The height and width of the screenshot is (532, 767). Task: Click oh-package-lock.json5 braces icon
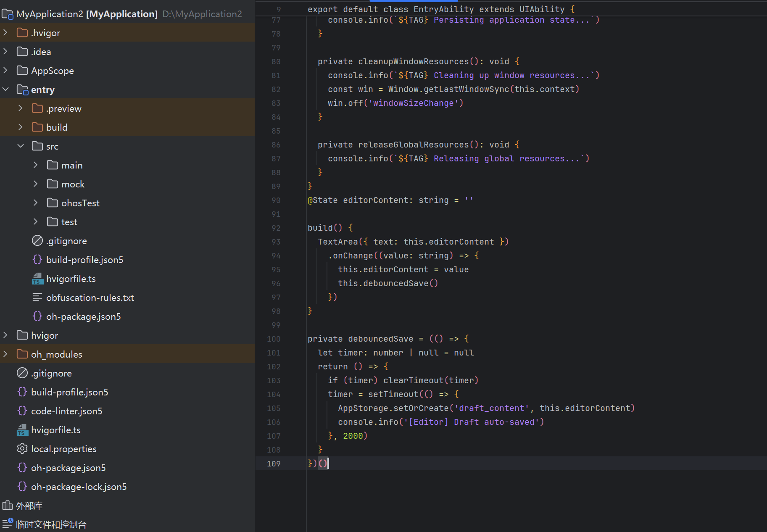(x=22, y=486)
